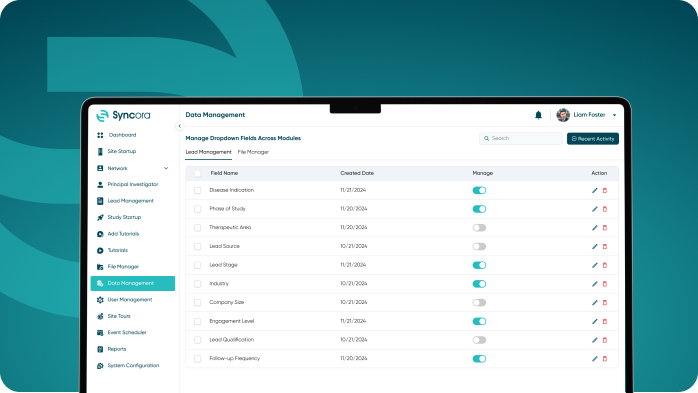Delete the Follow-up Frequency field
The image size is (698, 393).
605,359
